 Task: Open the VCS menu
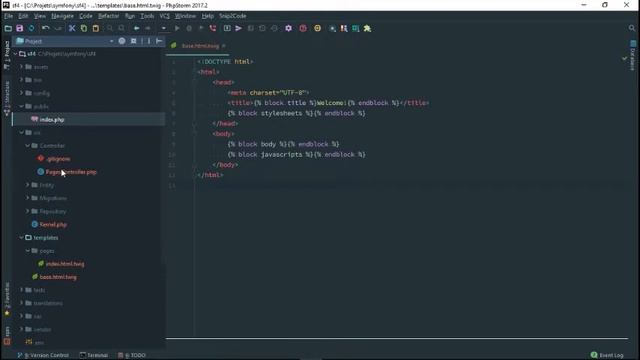click(x=164, y=16)
